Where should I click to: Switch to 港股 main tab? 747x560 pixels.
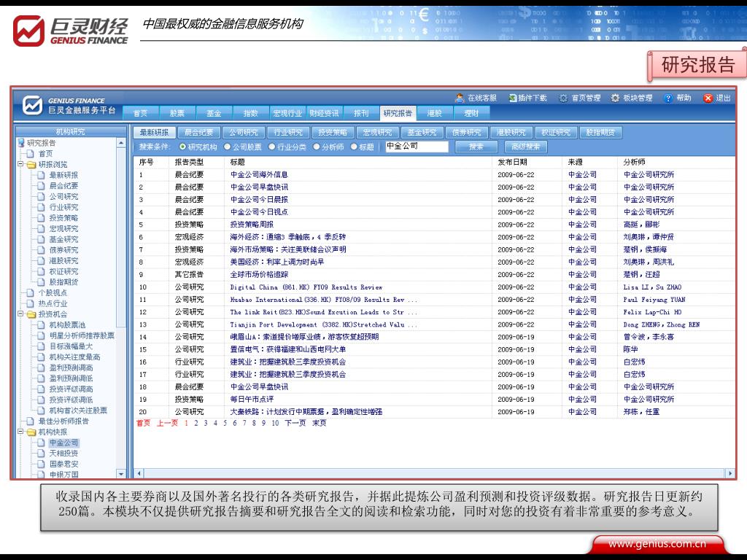pyautogui.click(x=435, y=113)
